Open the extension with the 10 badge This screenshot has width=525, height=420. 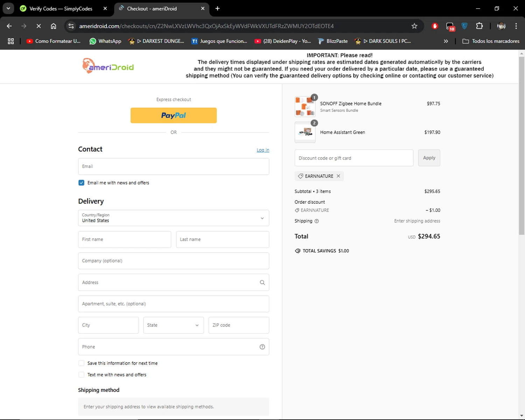450,26
